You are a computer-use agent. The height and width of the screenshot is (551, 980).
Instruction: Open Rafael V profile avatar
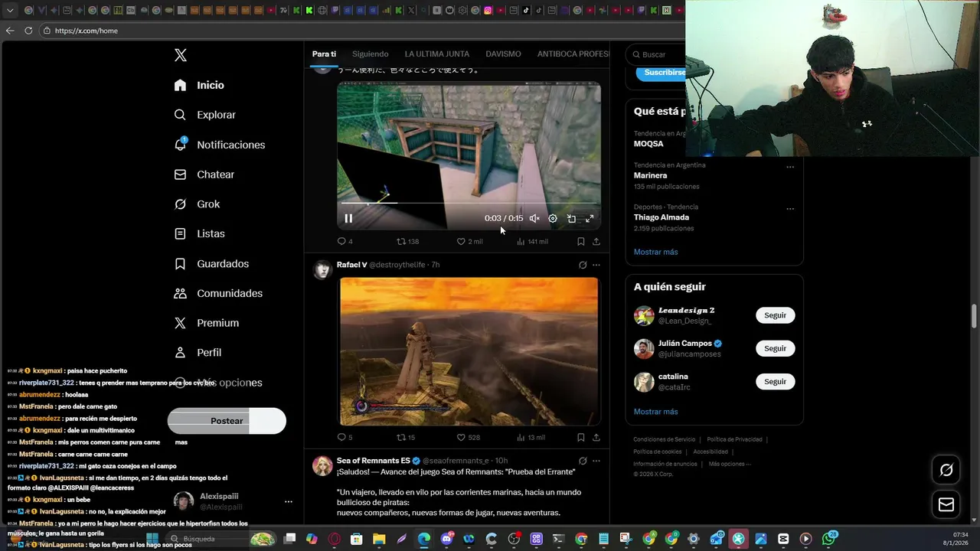point(323,269)
